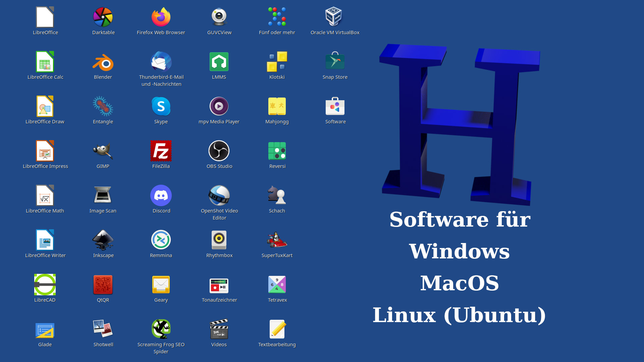Launch the Image Scan icon
Image resolution: width=644 pixels, height=362 pixels.
[x=103, y=195]
